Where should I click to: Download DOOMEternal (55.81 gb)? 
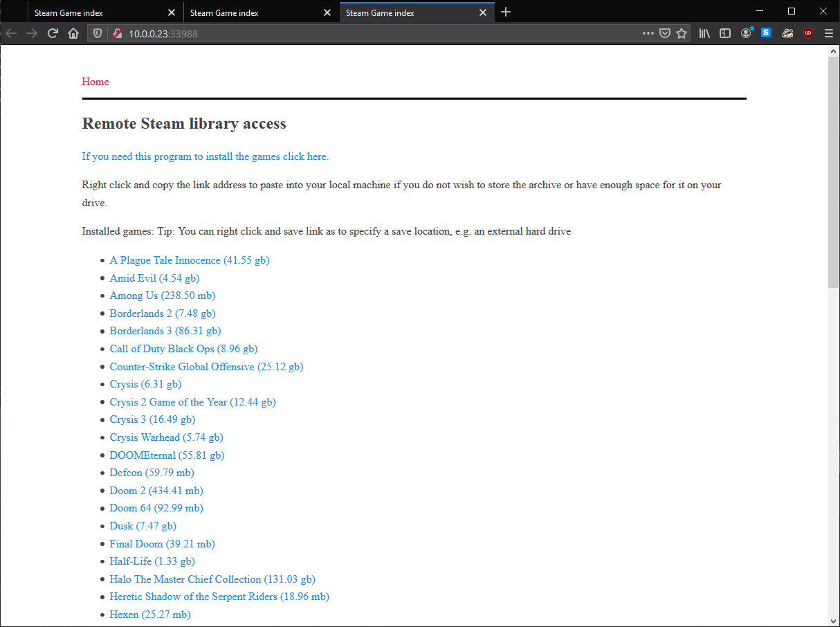click(x=167, y=455)
